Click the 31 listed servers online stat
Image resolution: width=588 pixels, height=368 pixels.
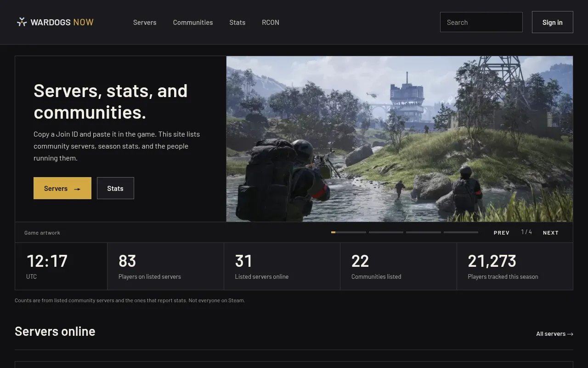coord(282,266)
